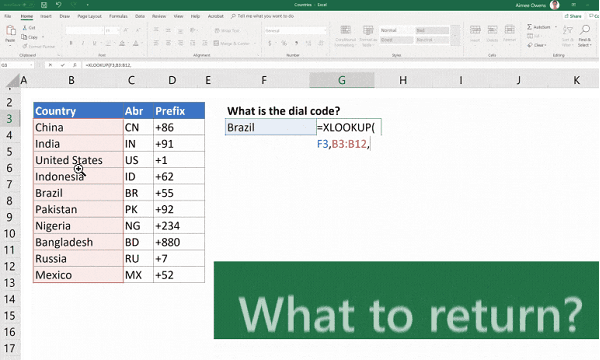
Task: Click the user profile picture
Action: click(x=554, y=5)
